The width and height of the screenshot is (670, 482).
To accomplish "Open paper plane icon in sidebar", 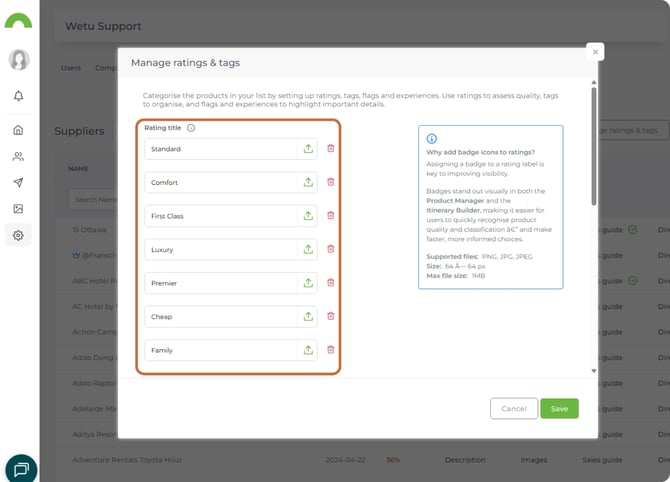I will tap(18, 182).
